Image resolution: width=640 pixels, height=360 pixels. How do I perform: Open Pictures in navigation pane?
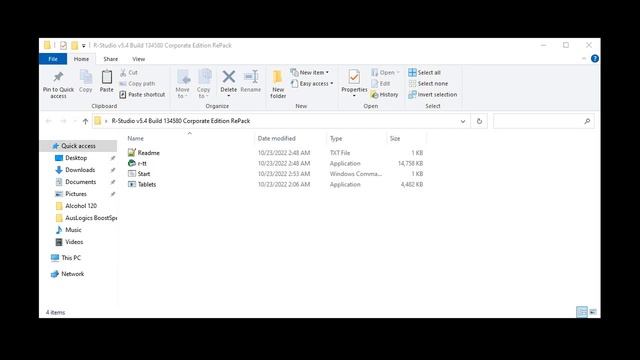(x=76, y=194)
